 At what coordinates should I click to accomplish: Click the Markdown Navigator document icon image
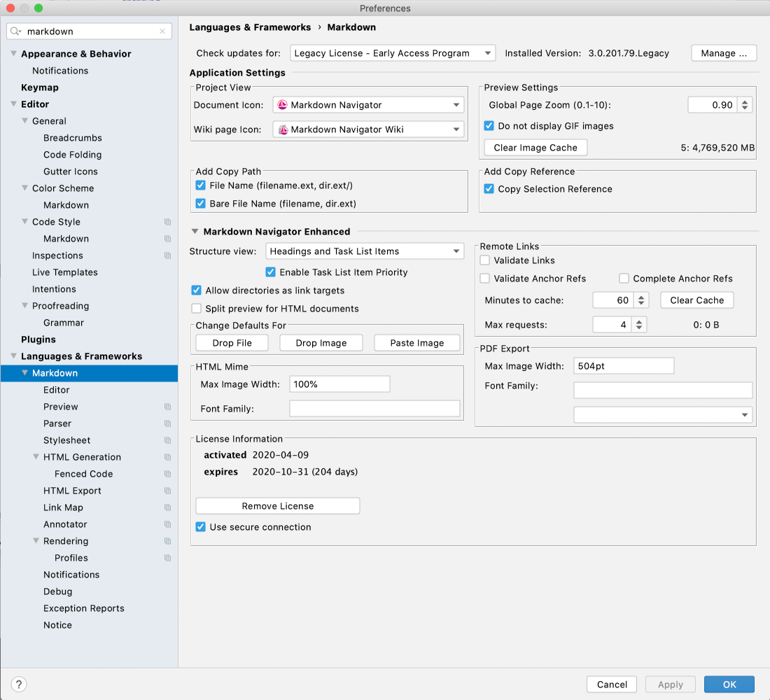tap(282, 104)
